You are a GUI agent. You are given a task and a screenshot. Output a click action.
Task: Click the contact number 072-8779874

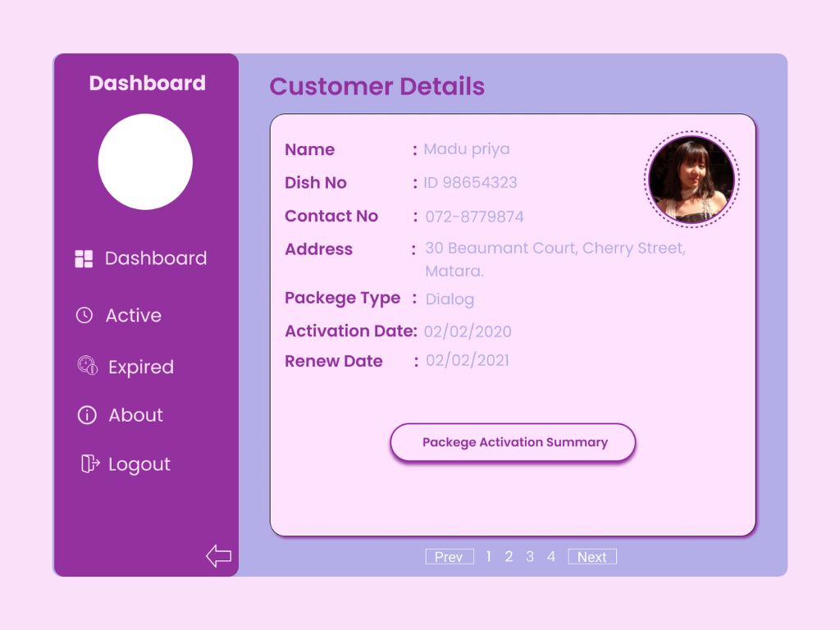(x=475, y=217)
